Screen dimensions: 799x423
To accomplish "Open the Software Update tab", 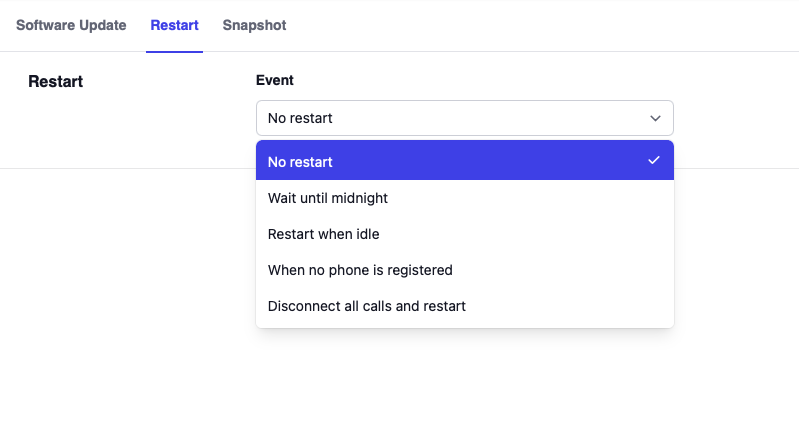I will 71,25.
